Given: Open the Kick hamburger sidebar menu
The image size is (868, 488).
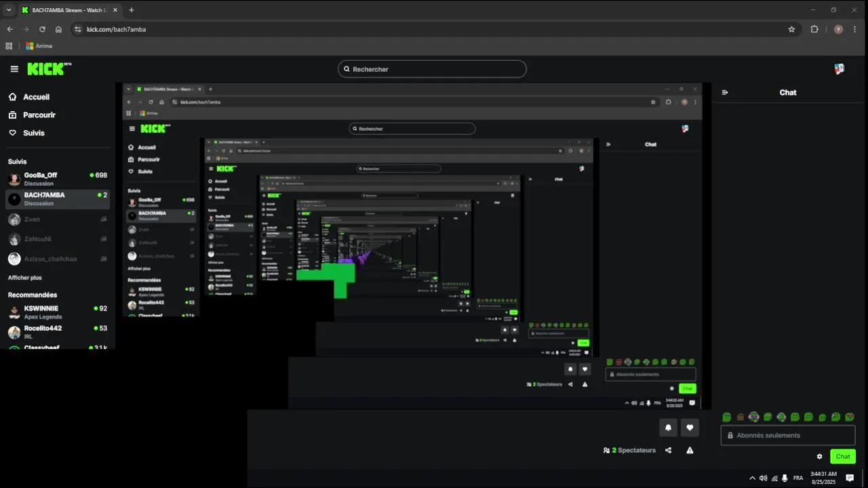Looking at the screenshot, I should 14,69.
